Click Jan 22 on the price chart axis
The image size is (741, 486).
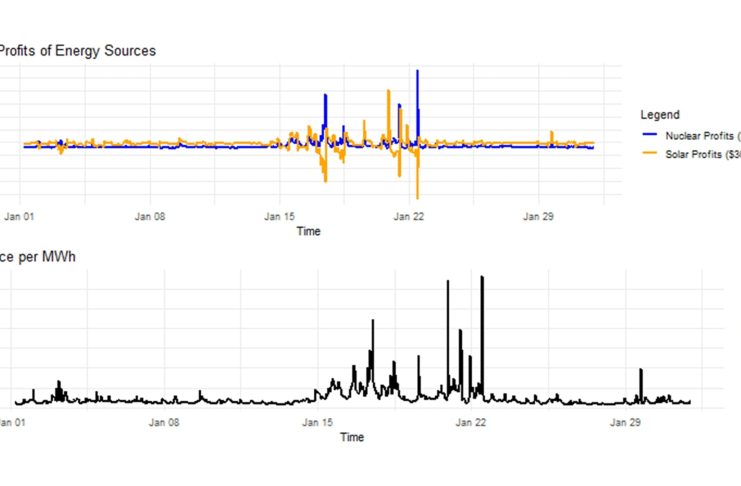pyautogui.click(x=472, y=423)
